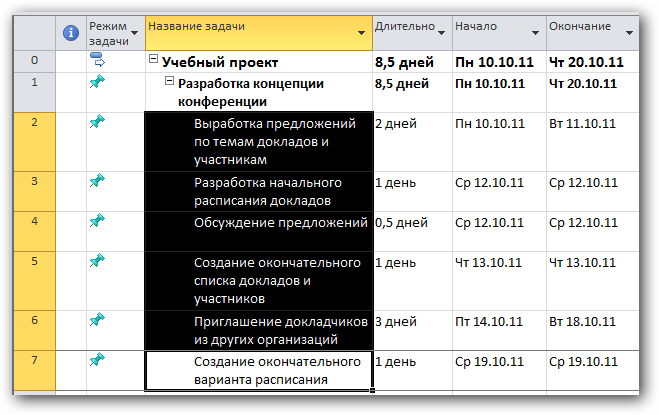Viewport: 659px width, 415px height.
Task: Open the Название задачи column filter dropdown
Action: (361, 33)
